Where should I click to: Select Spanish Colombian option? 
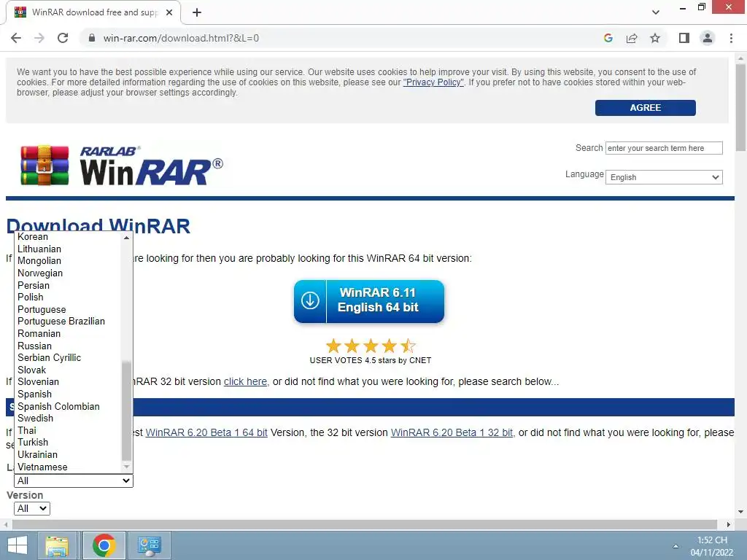[69, 406]
